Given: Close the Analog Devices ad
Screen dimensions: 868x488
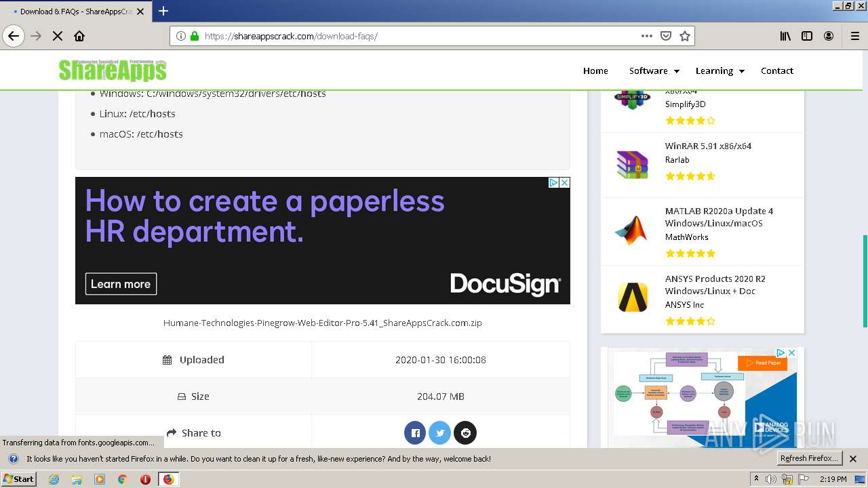Looking at the screenshot, I should click(x=791, y=352).
